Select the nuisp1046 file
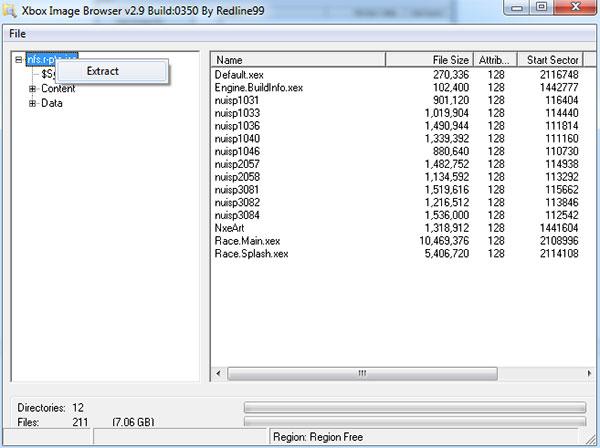This screenshot has width=600, height=448. 237,152
